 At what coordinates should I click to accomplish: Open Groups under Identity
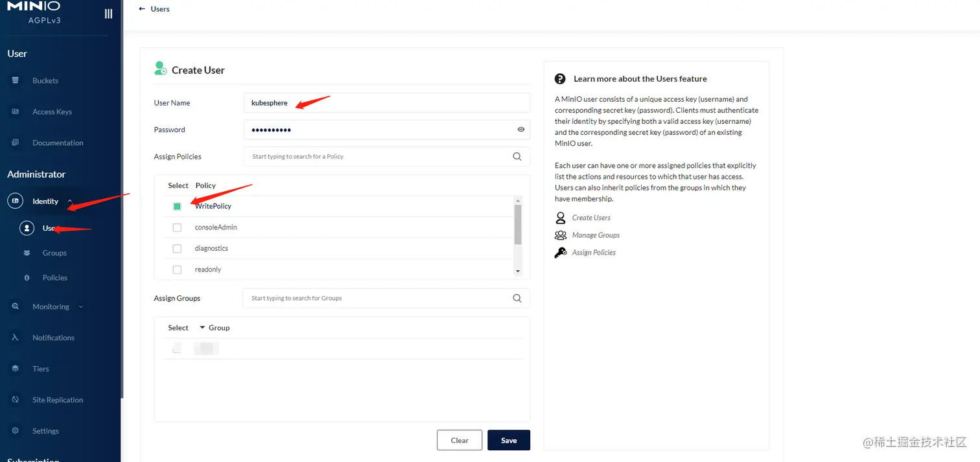pyautogui.click(x=54, y=253)
